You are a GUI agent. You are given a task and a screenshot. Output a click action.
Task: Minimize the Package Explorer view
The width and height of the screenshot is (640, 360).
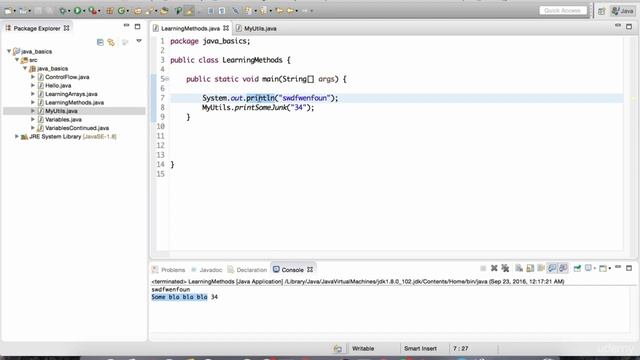pos(126,26)
